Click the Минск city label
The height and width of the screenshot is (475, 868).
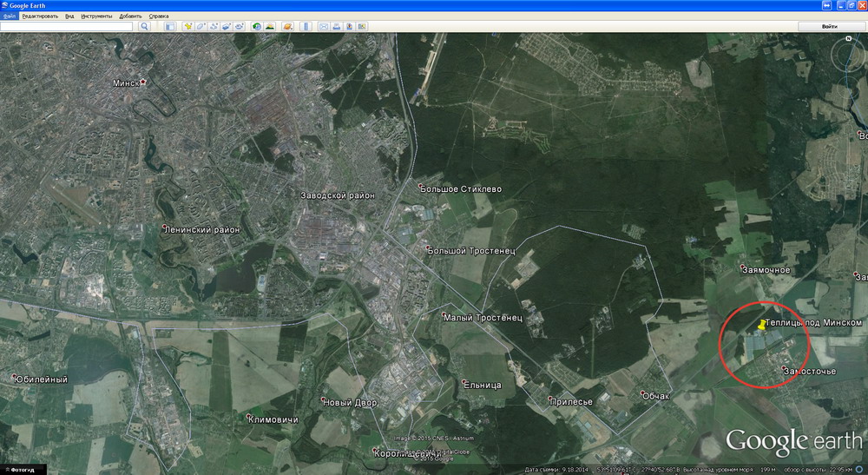126,83
